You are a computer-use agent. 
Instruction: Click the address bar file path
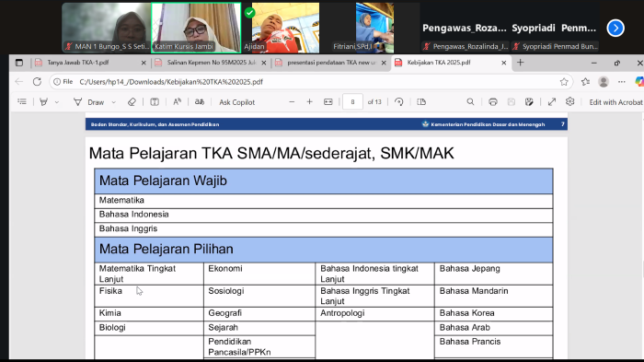pyautogui.click(x=171, y=82)
